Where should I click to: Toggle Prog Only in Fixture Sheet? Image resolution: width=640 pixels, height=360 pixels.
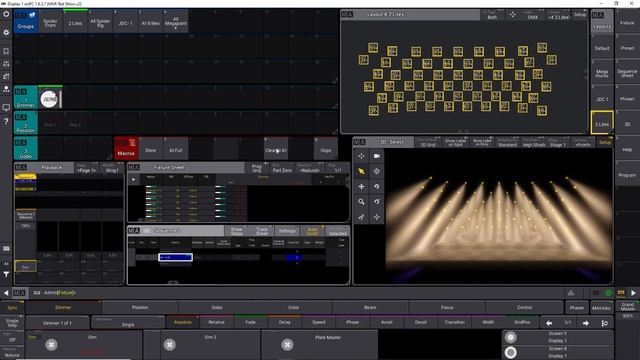(x=257, y=168)
